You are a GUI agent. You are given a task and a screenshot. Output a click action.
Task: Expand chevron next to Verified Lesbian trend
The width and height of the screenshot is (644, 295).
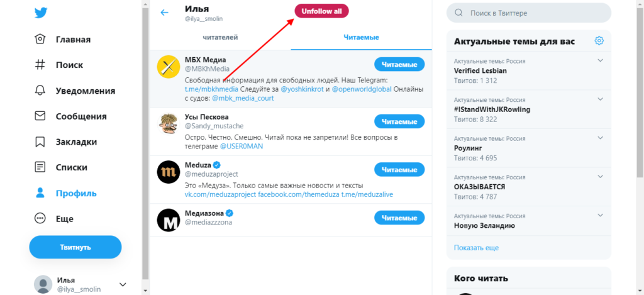600,61
